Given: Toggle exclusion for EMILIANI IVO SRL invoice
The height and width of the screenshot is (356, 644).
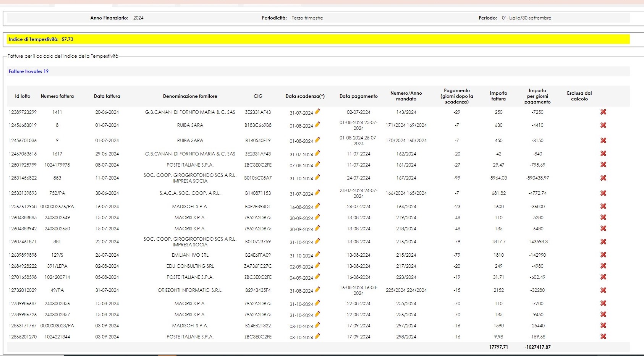Looking at the screenshot, I should point(603,255).
